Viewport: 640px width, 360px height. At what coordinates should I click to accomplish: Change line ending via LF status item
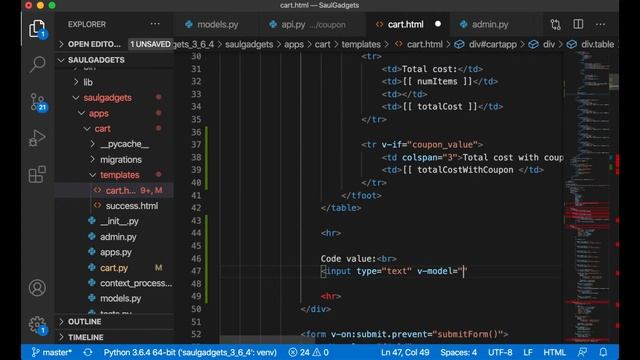528,352
